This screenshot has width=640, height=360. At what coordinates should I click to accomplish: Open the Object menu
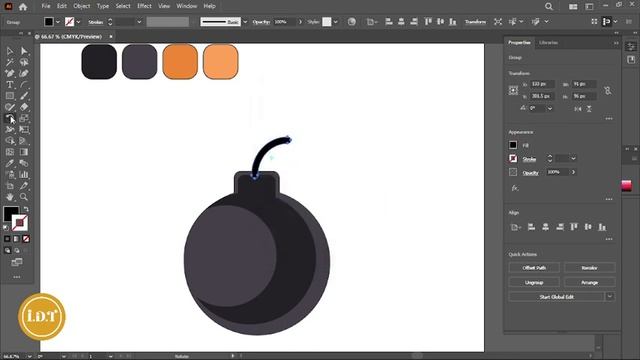tap(82, 6)
